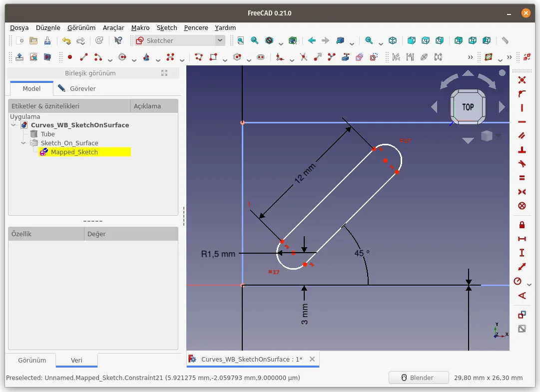The image size is (540, 392).
Task: Apply the parallel constraint
Action: click(522, 135)
